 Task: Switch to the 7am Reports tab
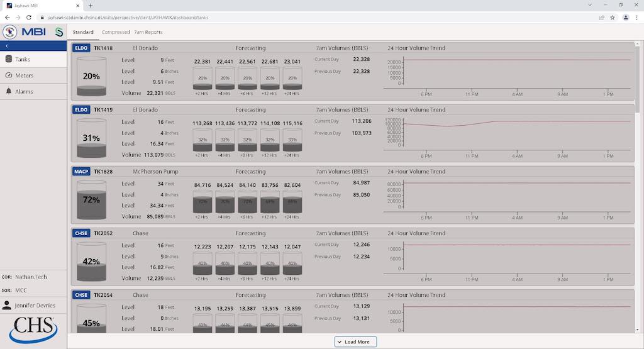(148, 32)
